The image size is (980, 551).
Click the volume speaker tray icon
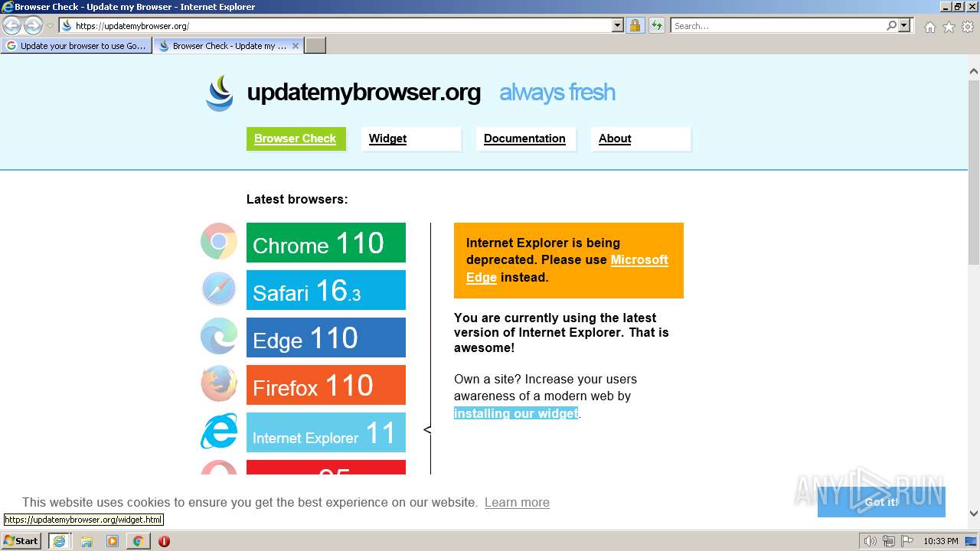point(871,541)
